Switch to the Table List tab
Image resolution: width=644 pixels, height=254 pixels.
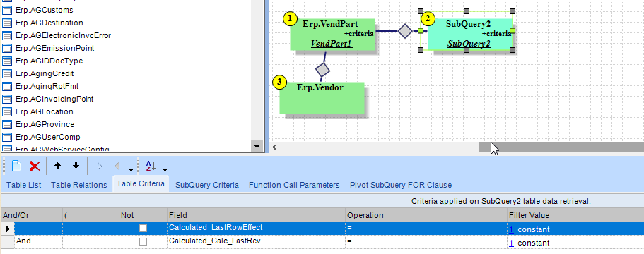tap(24, 185)
